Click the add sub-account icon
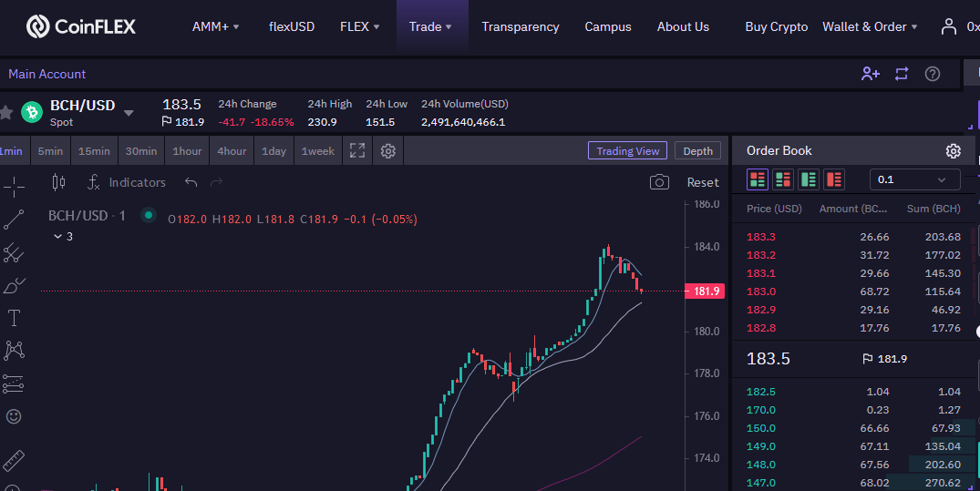The width and height of the screenshot is (980, 491). tap(870, 74)
